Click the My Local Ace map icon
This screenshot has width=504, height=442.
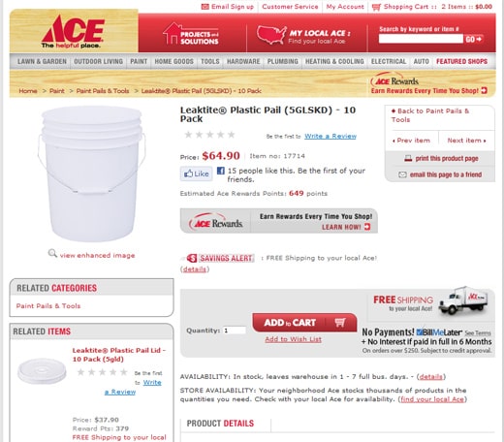point(271,35)
